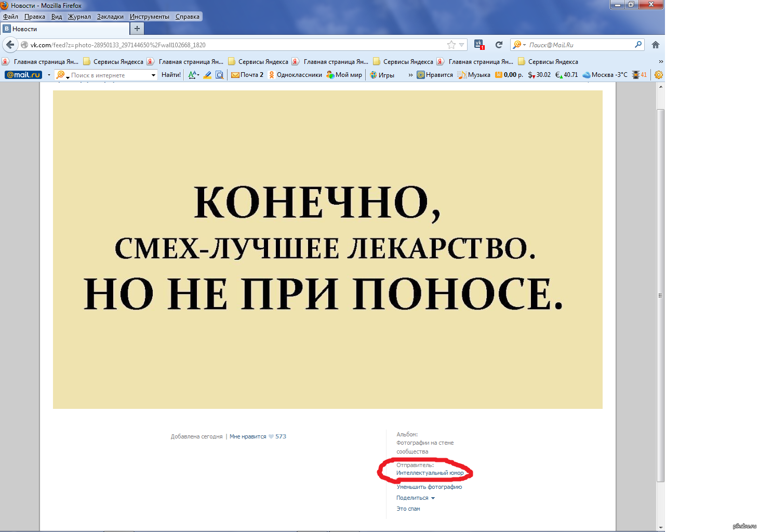Check the dollar rate 30.02
759x532 pixels.
539,75
